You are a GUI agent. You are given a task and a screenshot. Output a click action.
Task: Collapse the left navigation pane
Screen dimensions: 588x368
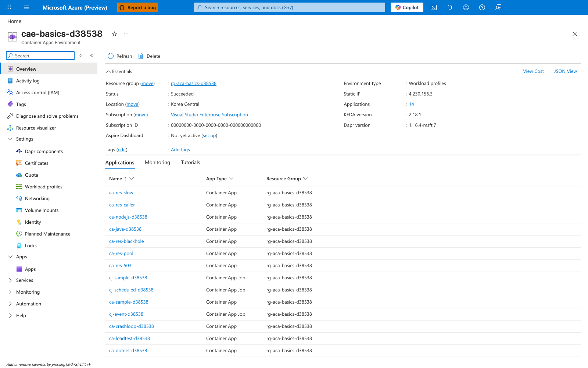tap(92, 56)
